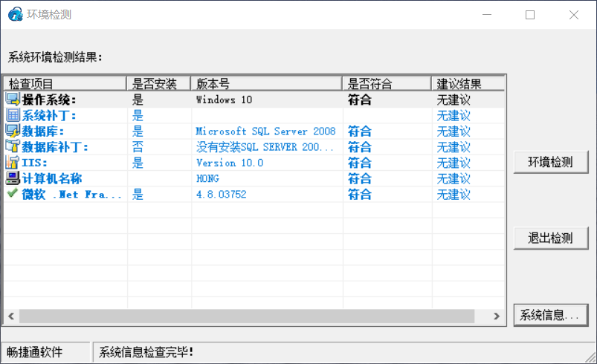This screenshot has height=364, width=597.
Task: Click the 计算机名称 computer icon
Action: (13, 178)
